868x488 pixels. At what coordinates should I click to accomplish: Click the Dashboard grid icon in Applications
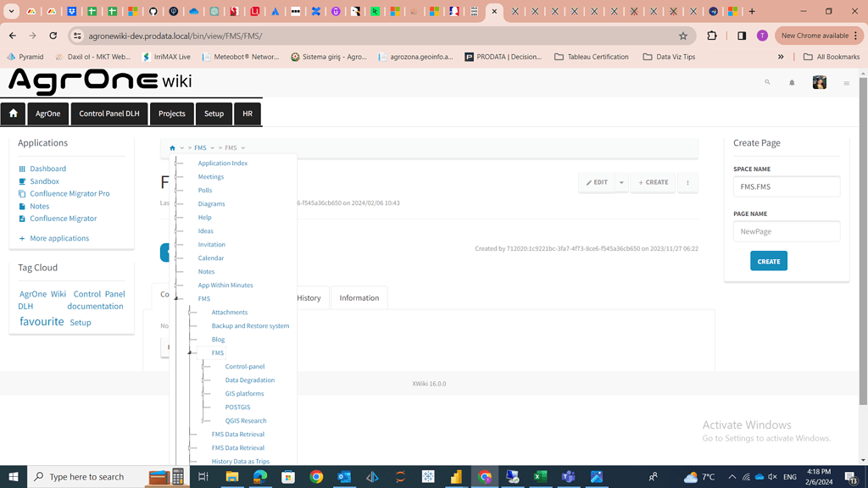pos(20,168)
